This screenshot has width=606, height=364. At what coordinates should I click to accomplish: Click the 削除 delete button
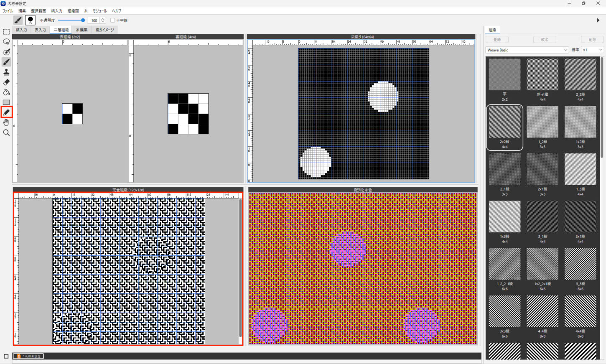592,39
